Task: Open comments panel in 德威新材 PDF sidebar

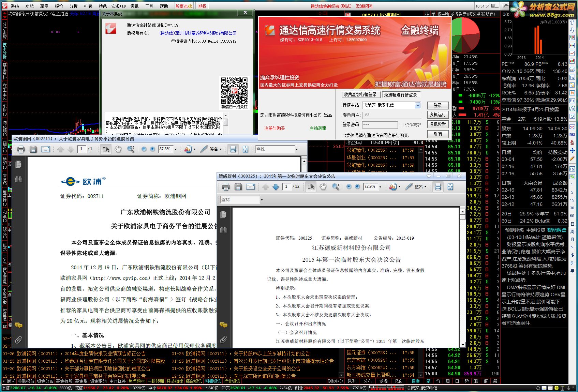Action: [223, 325]
